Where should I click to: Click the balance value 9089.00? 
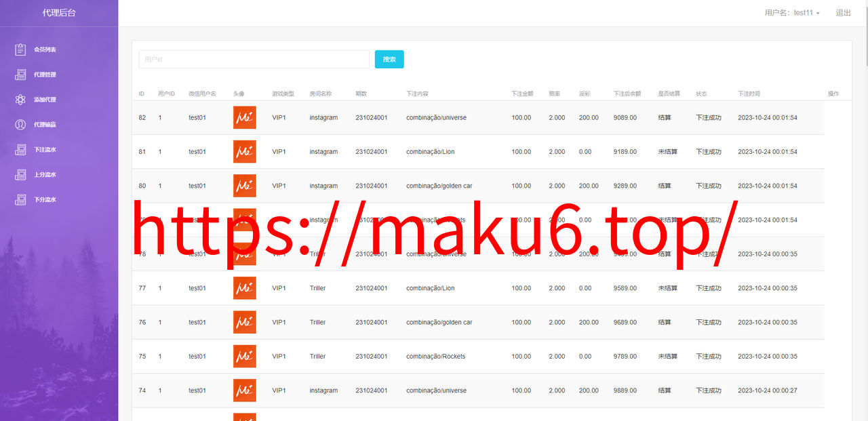point(625,118)
